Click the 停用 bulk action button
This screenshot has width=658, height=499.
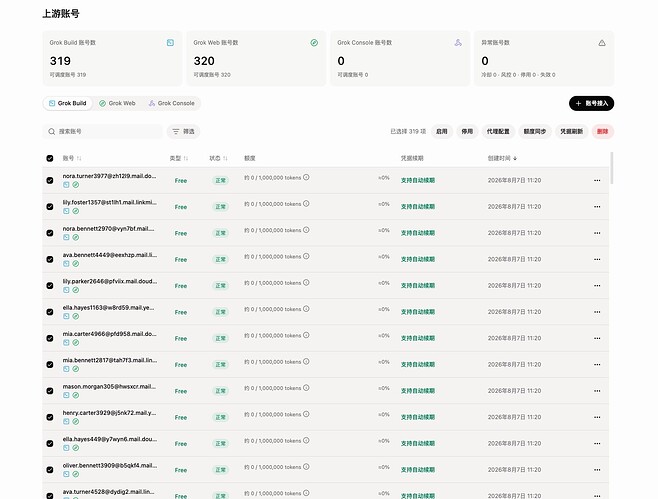tap(467, 131)
